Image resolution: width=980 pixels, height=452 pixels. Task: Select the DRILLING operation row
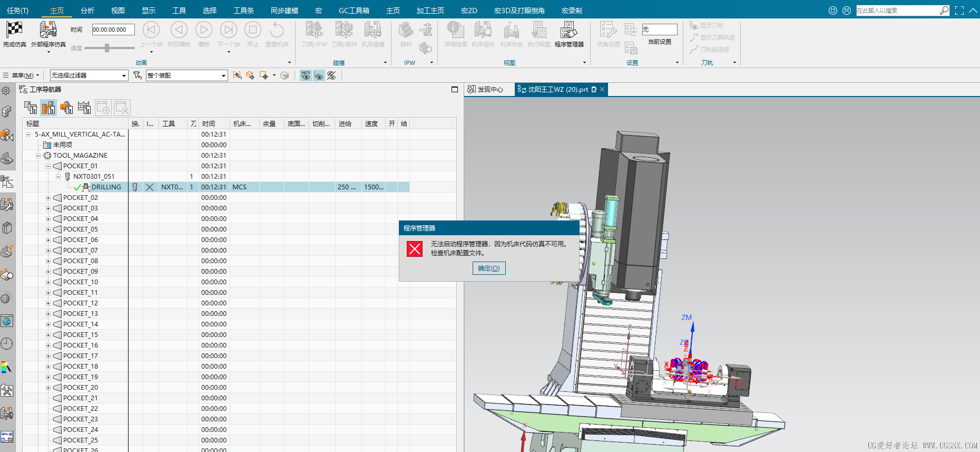click(216, 187)
